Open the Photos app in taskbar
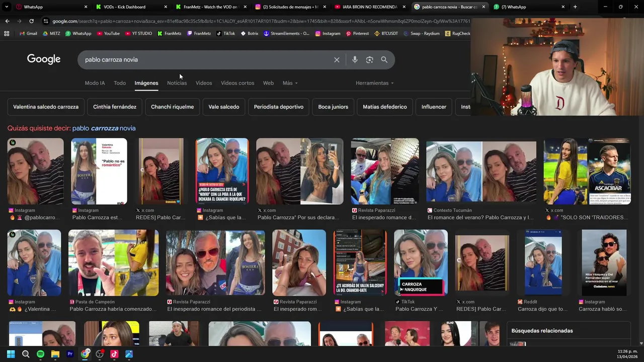Viewport: 644px width, 362px height. pos(129,354)
